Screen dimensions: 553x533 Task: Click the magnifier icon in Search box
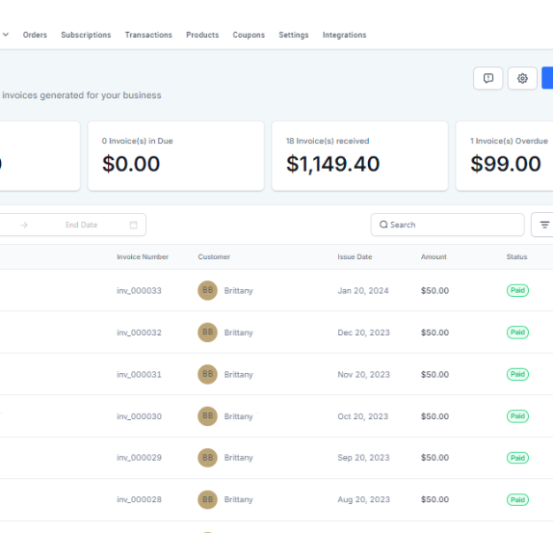tap(383, 225)
